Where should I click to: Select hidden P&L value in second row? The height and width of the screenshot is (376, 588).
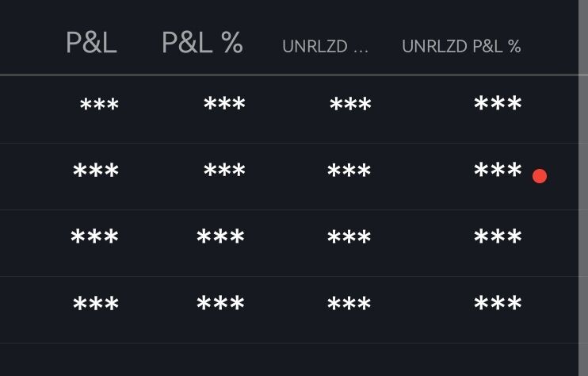tap(96, 171)
